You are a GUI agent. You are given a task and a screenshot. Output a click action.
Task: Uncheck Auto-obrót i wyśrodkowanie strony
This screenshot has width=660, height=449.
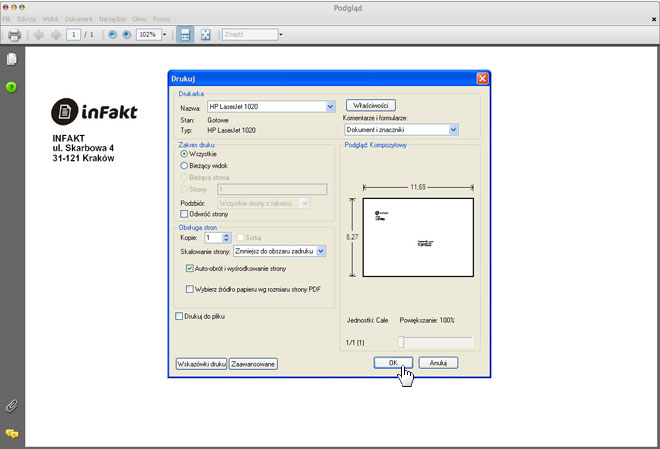190,268
